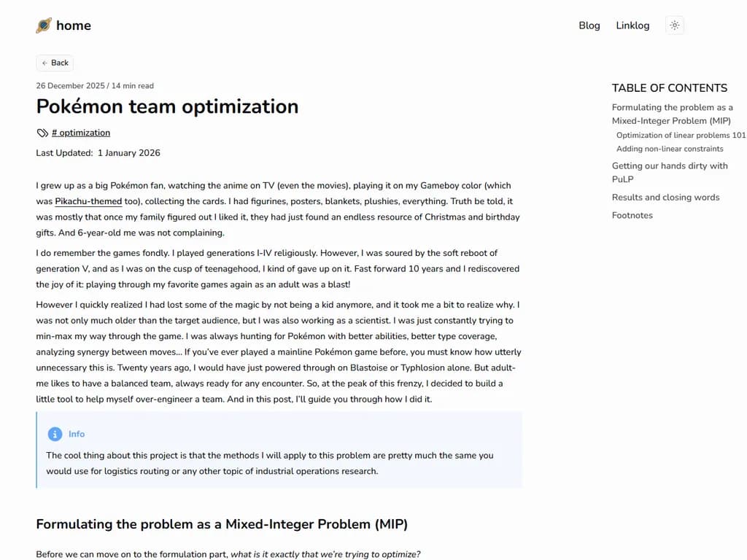
Task: Go to Footnotes in table of contents
Action: point(632,216)
